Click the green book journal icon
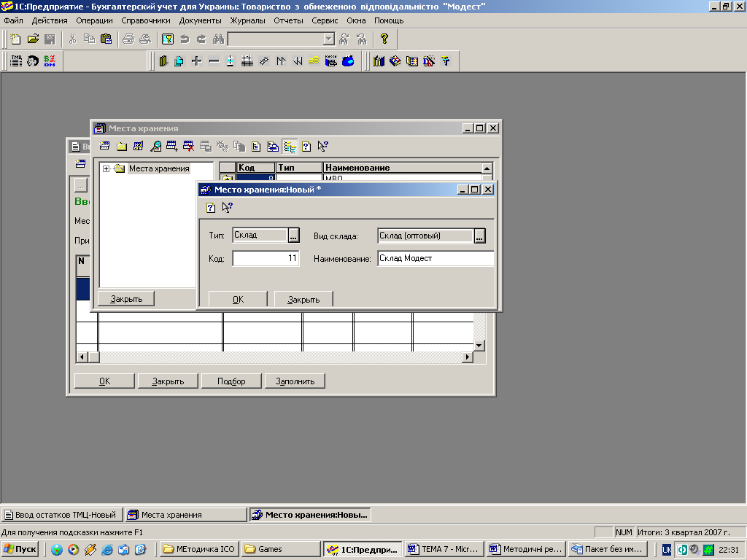Image resolution: width=747 pixels, height=560 pixels. [x=163, y=61]
